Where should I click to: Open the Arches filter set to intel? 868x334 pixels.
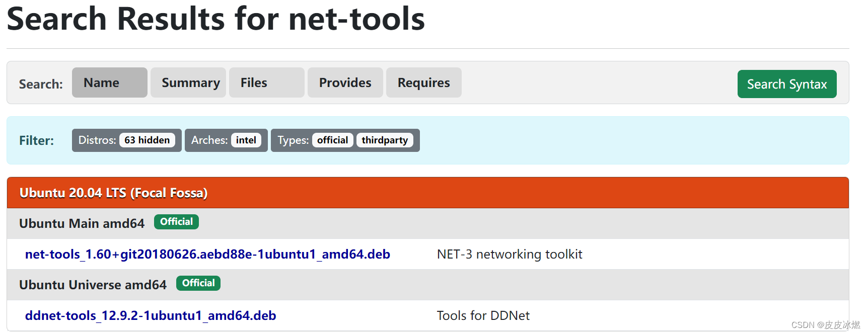[x=226, y=140]
